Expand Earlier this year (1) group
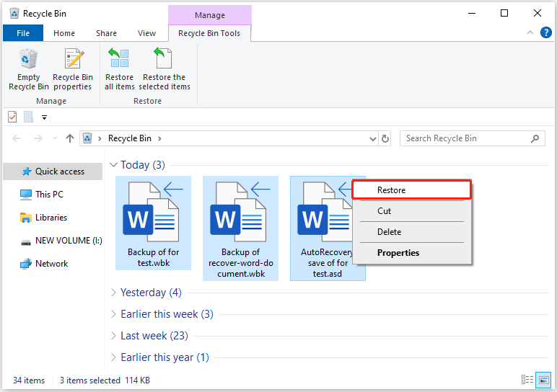This screenshot has height=392, width=557. coord(113,357)
